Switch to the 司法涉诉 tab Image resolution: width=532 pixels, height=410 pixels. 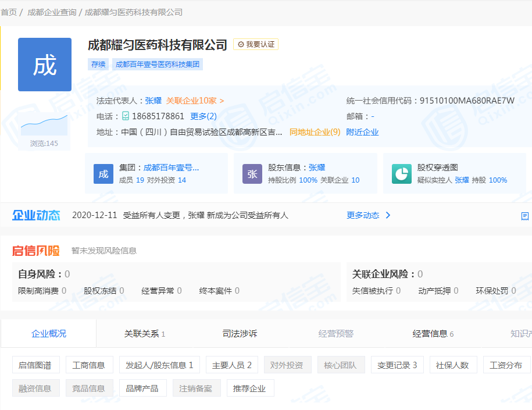coord(240,334)
